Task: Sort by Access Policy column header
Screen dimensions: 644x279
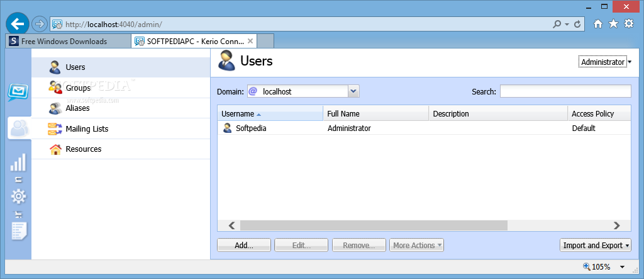Action: 599,113
